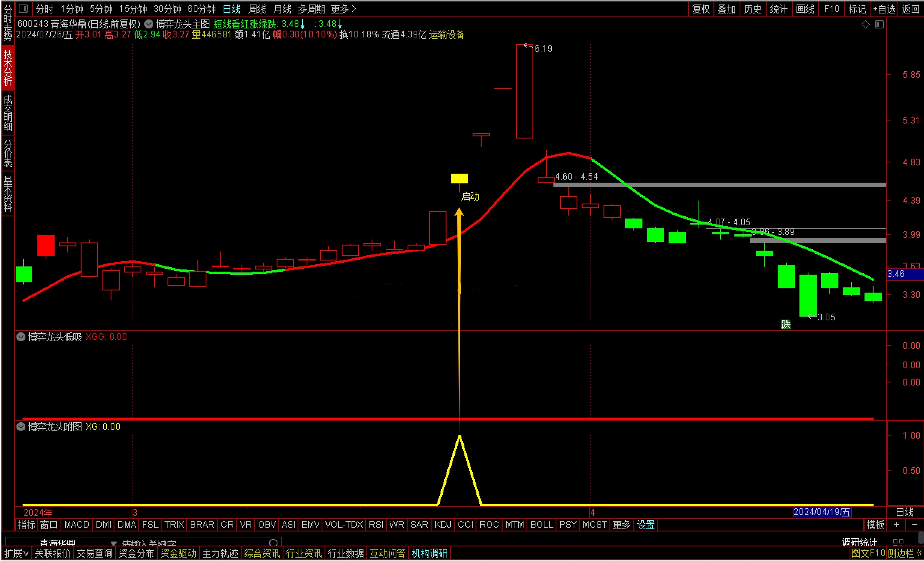Expand the 更多 period options
Image resolution: width=924 pixels, height=561 pixels.
344,9
